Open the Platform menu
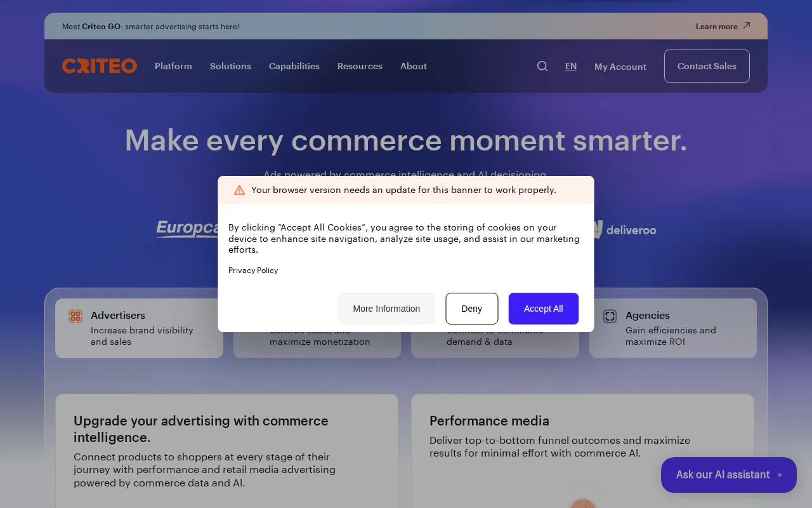The height and width of the screenshot is (508, 812). click(x=173, y=66)
